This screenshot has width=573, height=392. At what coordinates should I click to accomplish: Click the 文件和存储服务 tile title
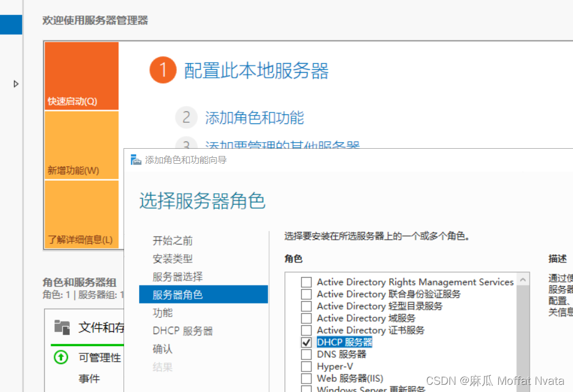(x=101, y=328)
